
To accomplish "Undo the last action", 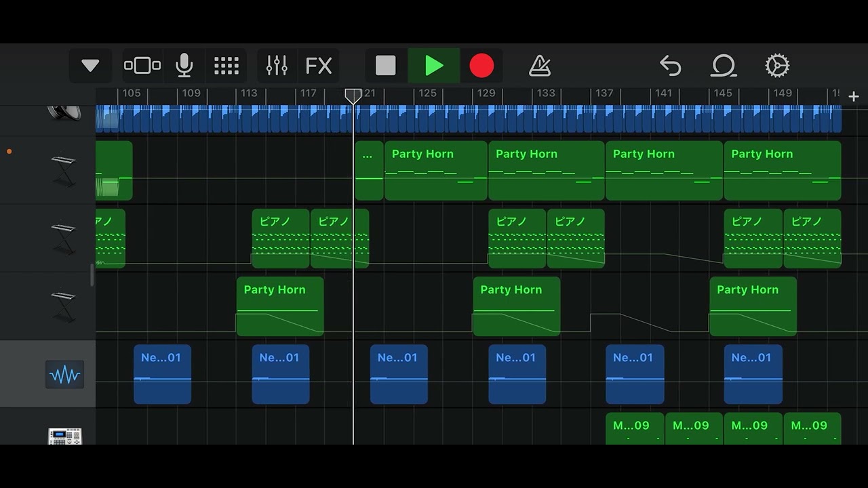I will [x=670, y=66].
